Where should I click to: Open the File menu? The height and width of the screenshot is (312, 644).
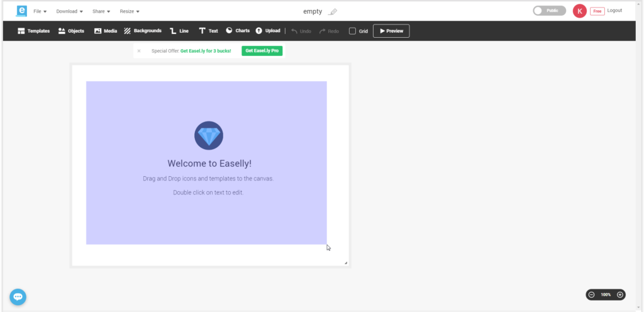pos(40,11)
